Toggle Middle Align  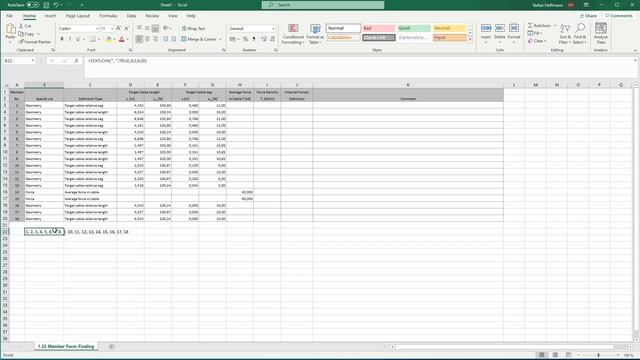pyautogui.click(x=147, y=28)
